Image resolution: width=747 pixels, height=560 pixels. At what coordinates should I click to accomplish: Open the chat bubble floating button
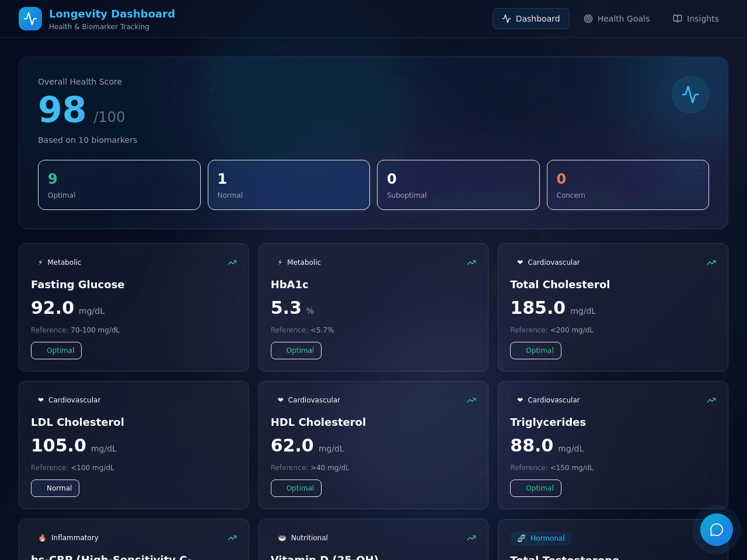coord(717,530)
